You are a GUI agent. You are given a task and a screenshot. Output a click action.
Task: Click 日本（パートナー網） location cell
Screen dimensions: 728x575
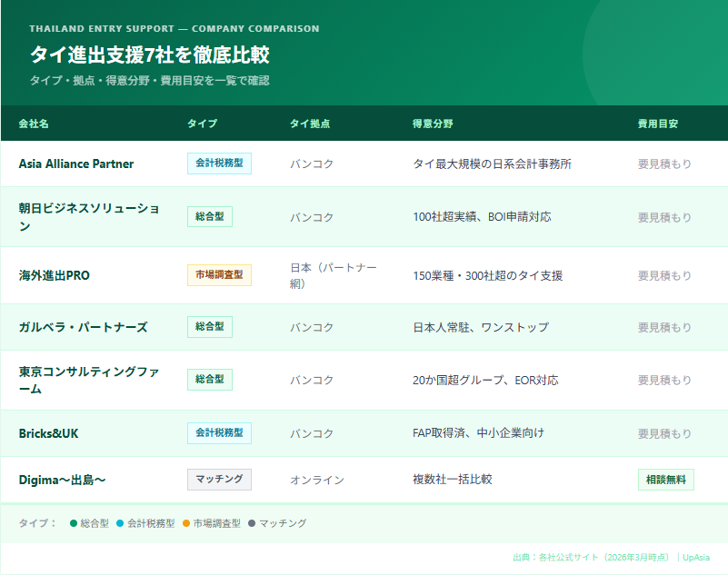pyautogui.click(x=334, y=275)
